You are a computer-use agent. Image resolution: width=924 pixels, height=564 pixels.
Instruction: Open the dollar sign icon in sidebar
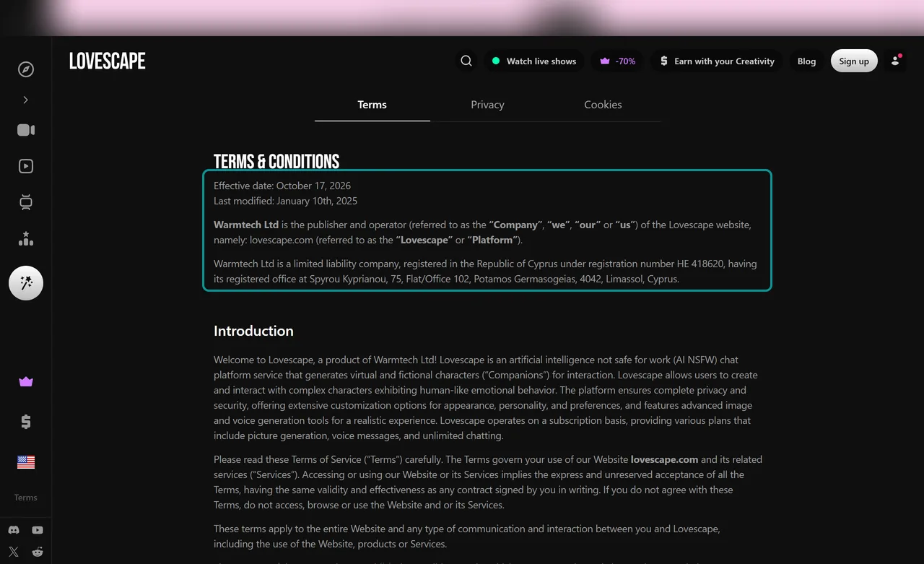(26, 422)
